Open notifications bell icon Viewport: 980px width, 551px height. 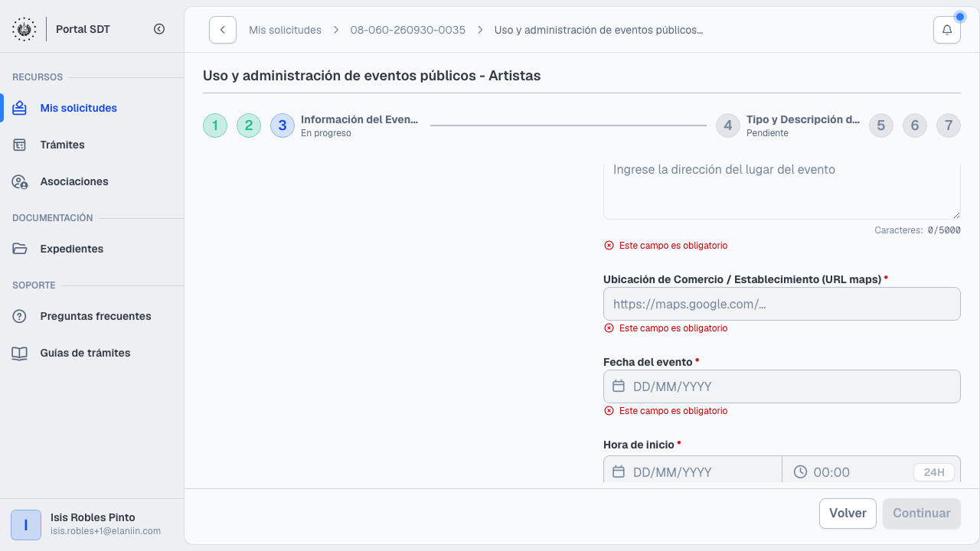click(x=947, y=30)
